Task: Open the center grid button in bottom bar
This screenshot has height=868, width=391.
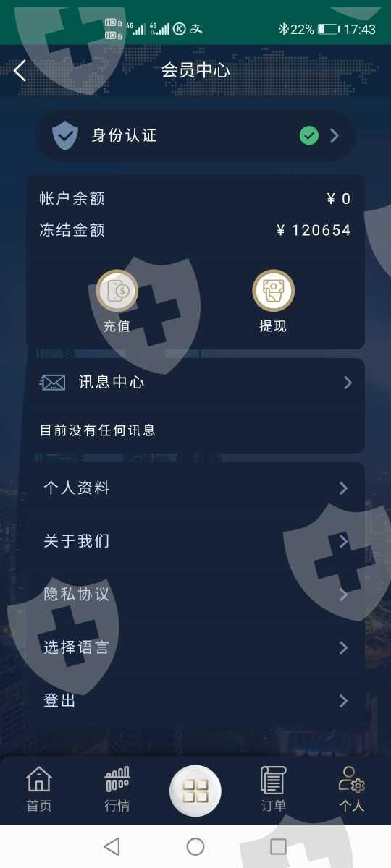Action: 195,791
